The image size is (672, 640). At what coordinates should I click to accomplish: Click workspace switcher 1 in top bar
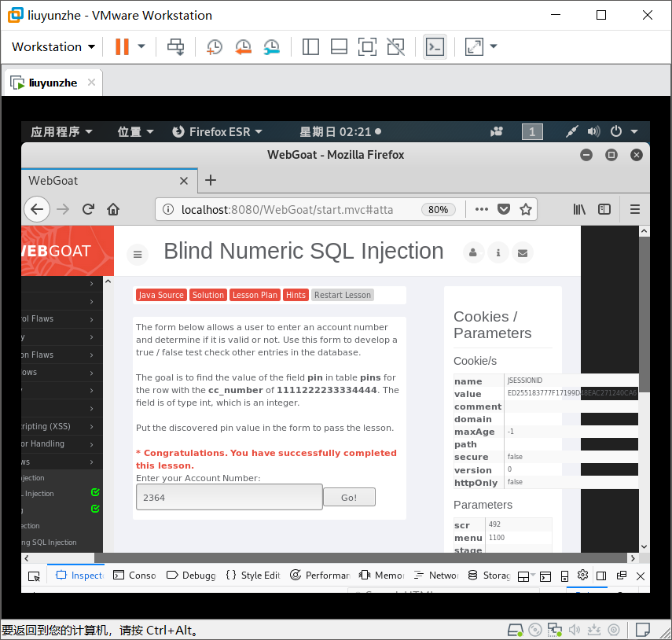(532, 131)
